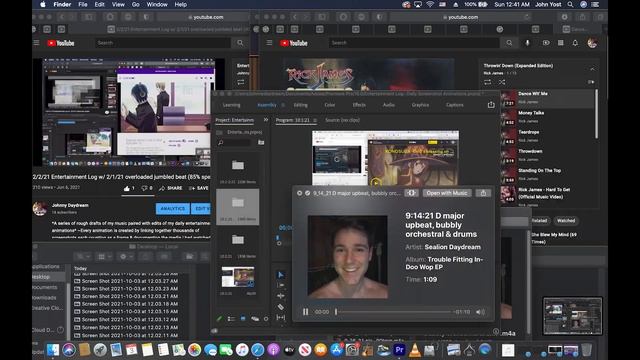
Task: Launch Premiere Pro from the Dock
Action: coord(399,350)
